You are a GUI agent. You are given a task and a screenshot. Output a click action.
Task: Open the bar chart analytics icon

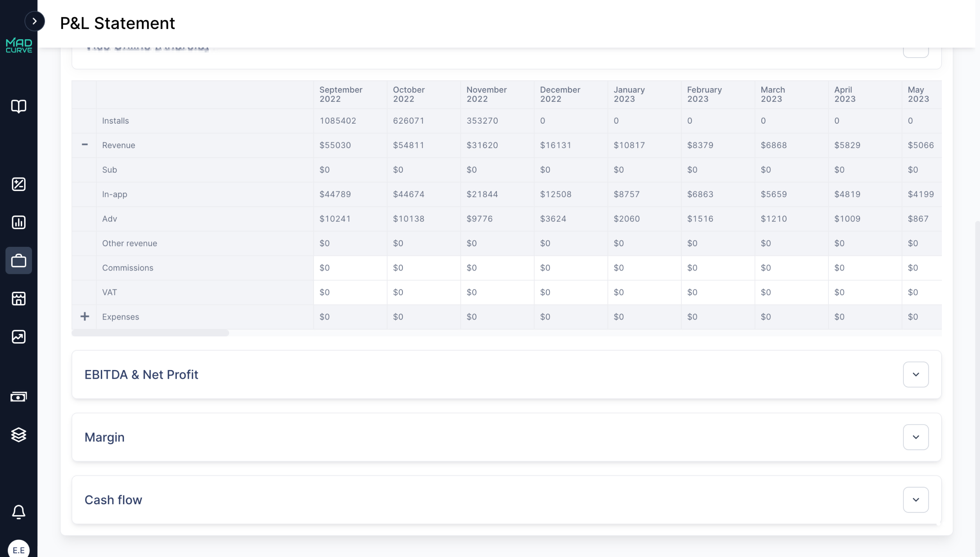19,222
